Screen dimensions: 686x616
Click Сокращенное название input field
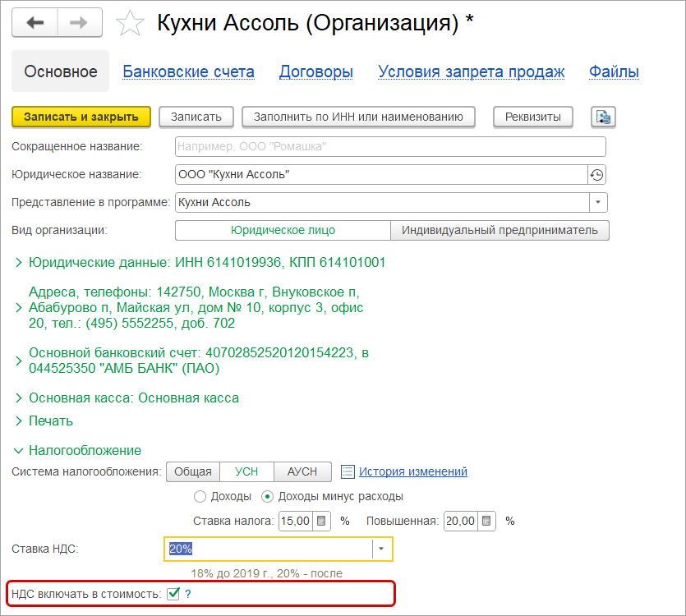tap(390, 146)
